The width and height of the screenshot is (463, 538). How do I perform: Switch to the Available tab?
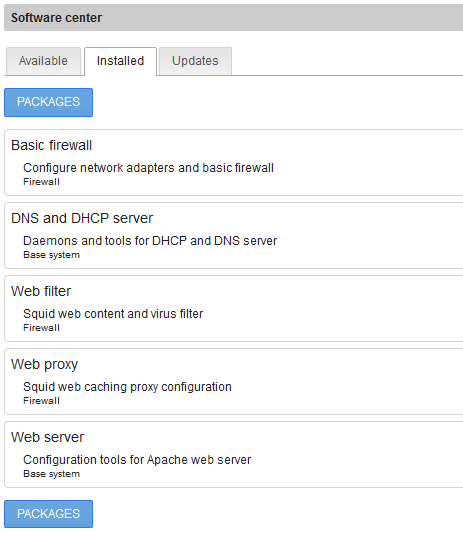pos(43,61)
